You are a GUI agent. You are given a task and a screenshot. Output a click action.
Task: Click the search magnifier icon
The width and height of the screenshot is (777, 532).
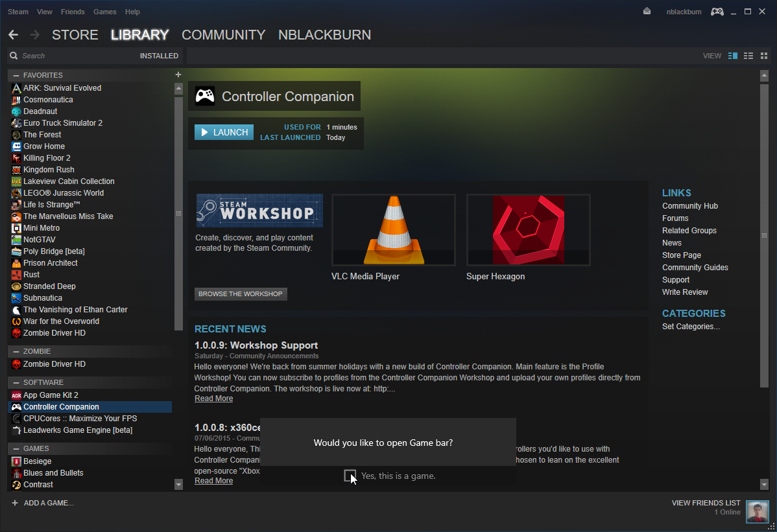tap(14, 56)
